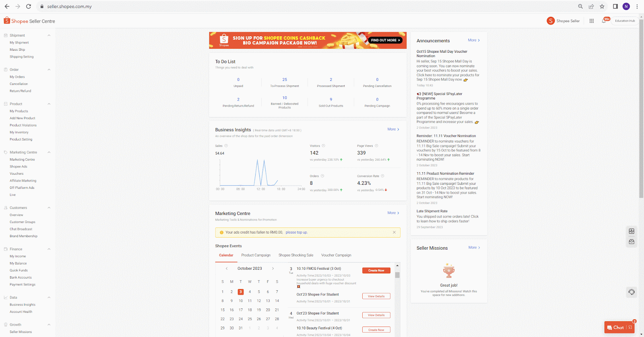The width and height of the screenshot is (644, 337).
Task: Open Oct15 Shopee Mall Day Voucher Nomination announcement
Action: (442, 54)
